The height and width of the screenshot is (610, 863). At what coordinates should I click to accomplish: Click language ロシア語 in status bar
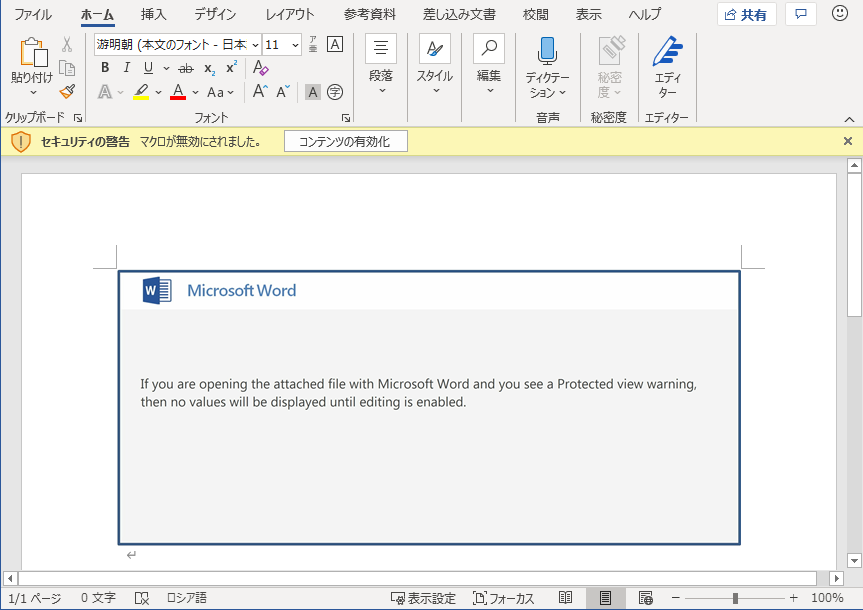pyautogui.click(x=187, y=598)
